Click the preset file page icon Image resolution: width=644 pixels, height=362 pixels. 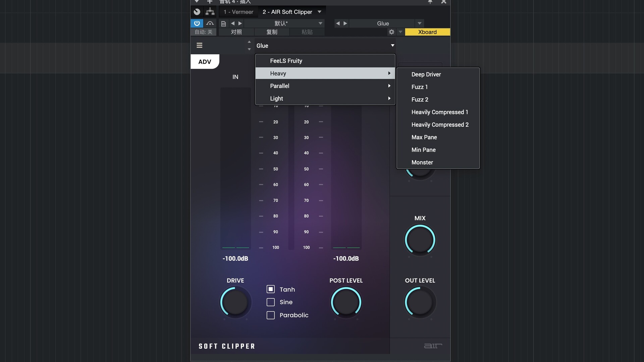223,23
